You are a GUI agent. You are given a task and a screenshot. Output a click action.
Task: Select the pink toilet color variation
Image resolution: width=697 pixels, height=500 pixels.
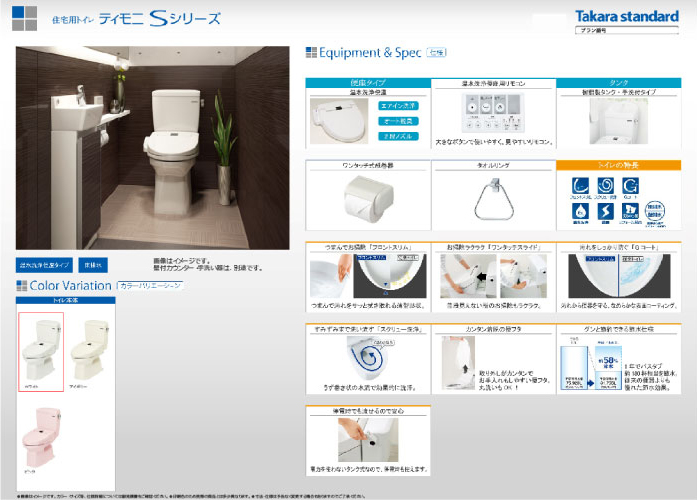click(x=41, y=438)
